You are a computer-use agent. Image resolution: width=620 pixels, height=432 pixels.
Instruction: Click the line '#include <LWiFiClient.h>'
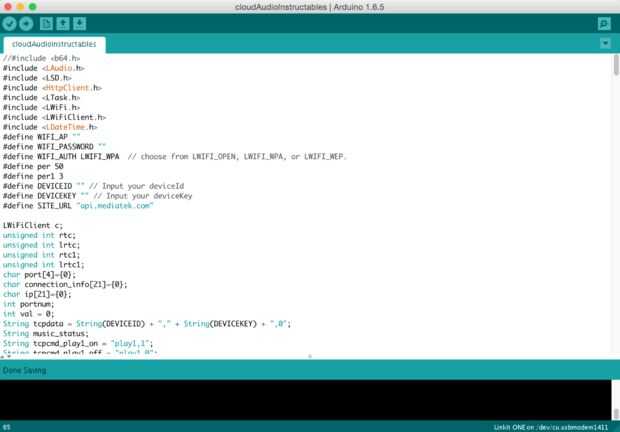point(55,117)
